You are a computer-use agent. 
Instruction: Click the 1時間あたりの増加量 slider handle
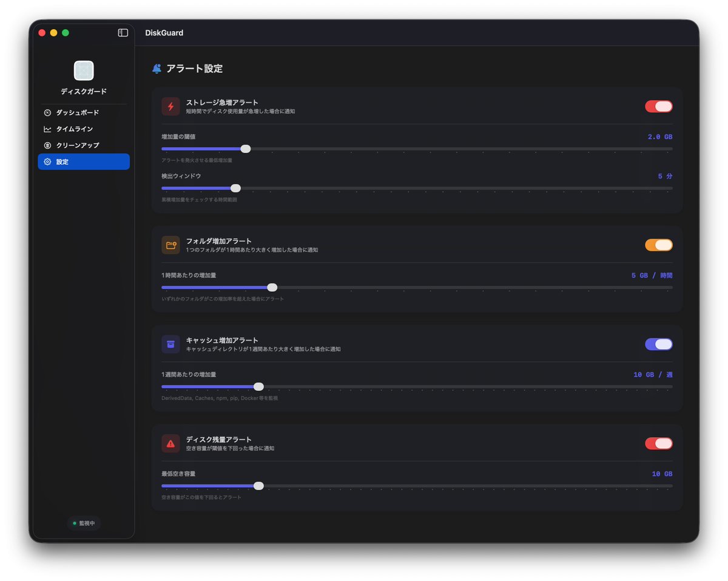272,287
